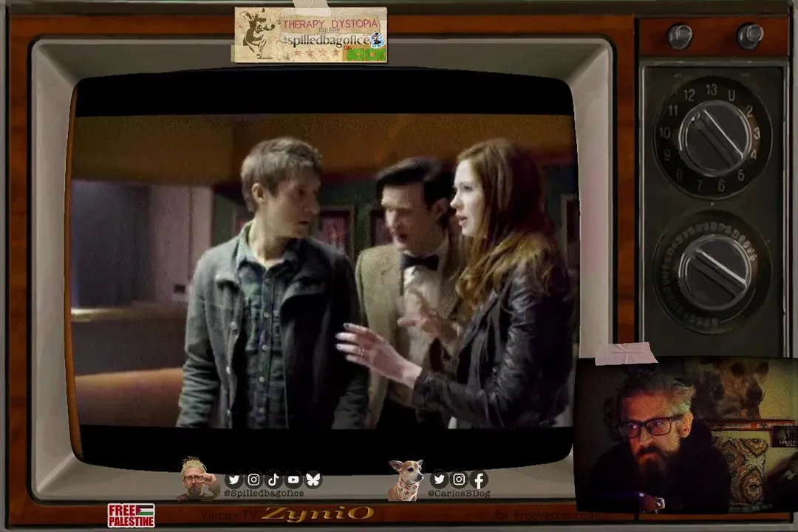Click the Instagram icon above @CarlosBDog

(459, 479)
